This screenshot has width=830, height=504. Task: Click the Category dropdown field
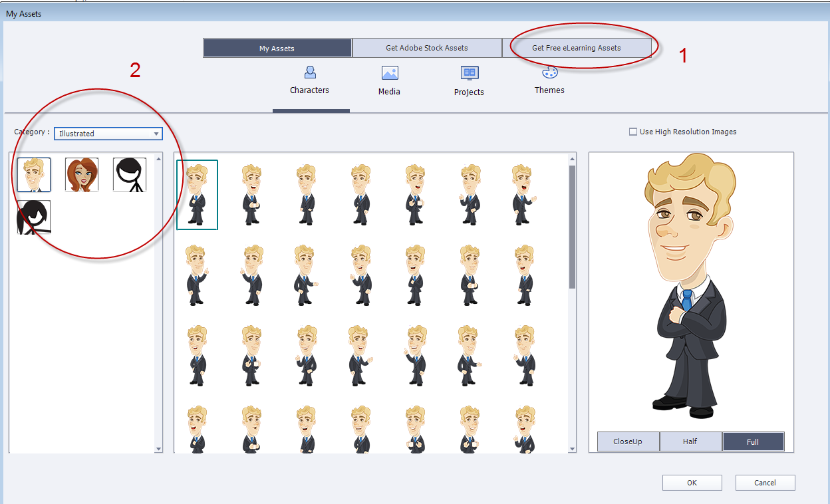[100, 133]
